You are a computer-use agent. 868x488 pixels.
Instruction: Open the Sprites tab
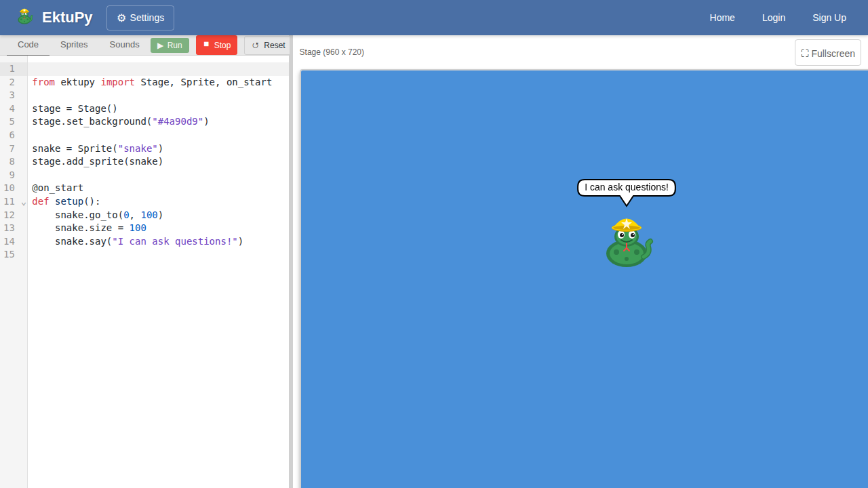pyautogui.click(x=74, y=45)
